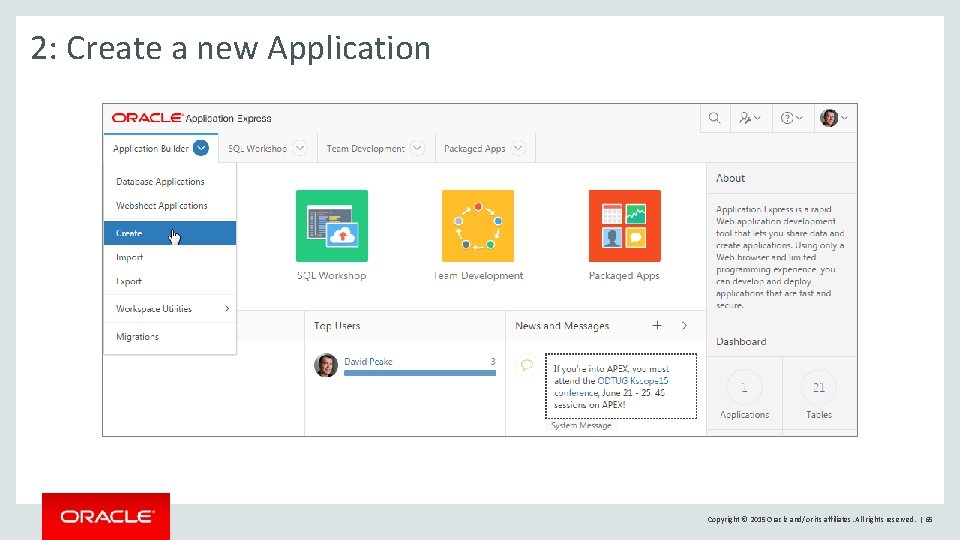Click the speech bubble message icon
960x540 pixels.
click(527, 366)
